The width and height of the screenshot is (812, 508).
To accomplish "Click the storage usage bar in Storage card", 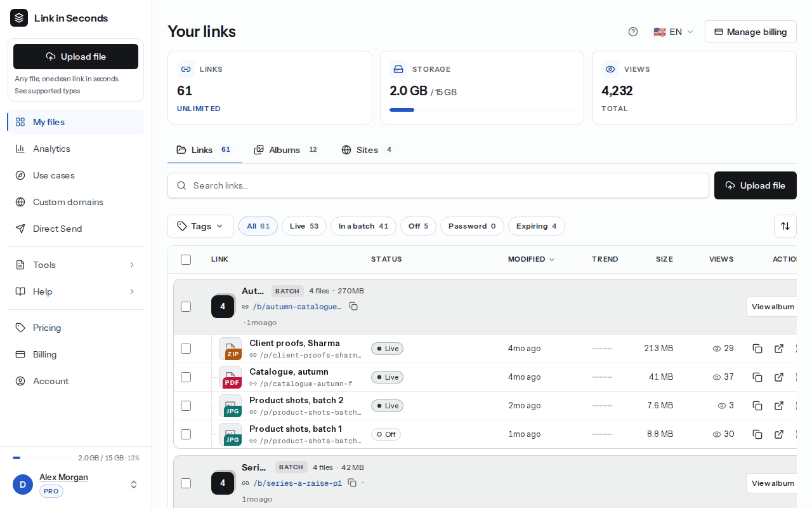I will pos(481,110).
